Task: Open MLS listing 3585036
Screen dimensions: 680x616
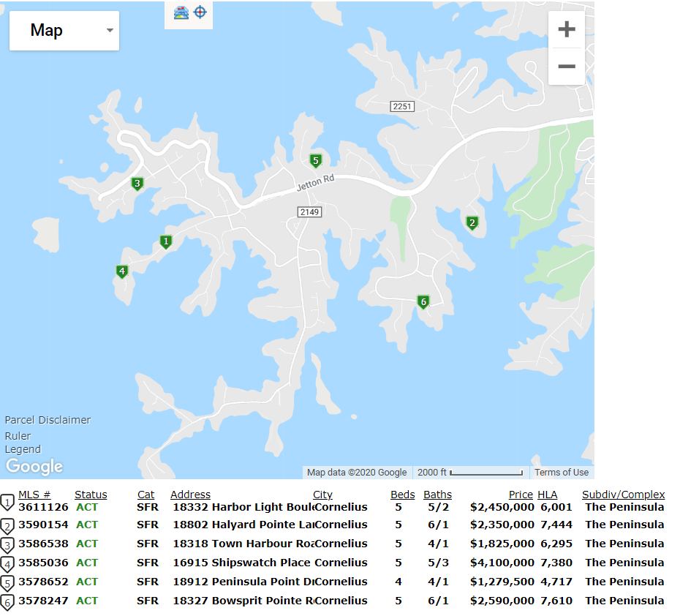Action: pos(43,563)
